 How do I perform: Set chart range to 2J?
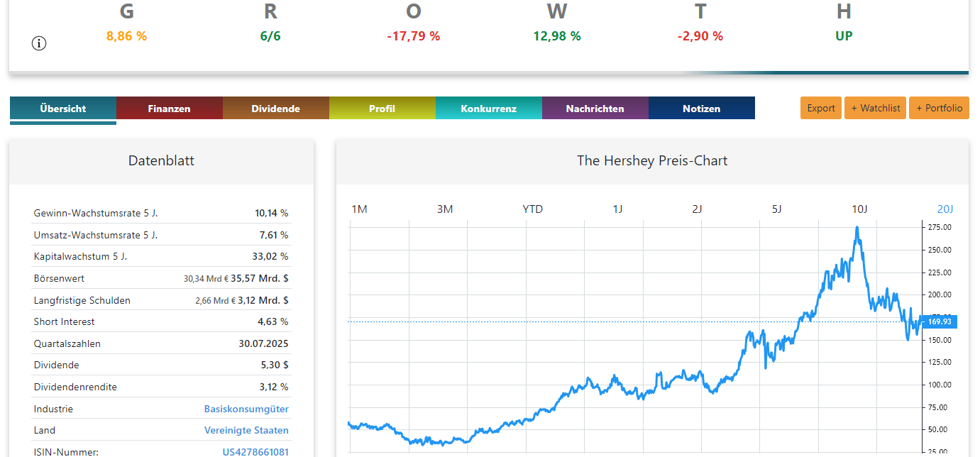pos(697,209)
